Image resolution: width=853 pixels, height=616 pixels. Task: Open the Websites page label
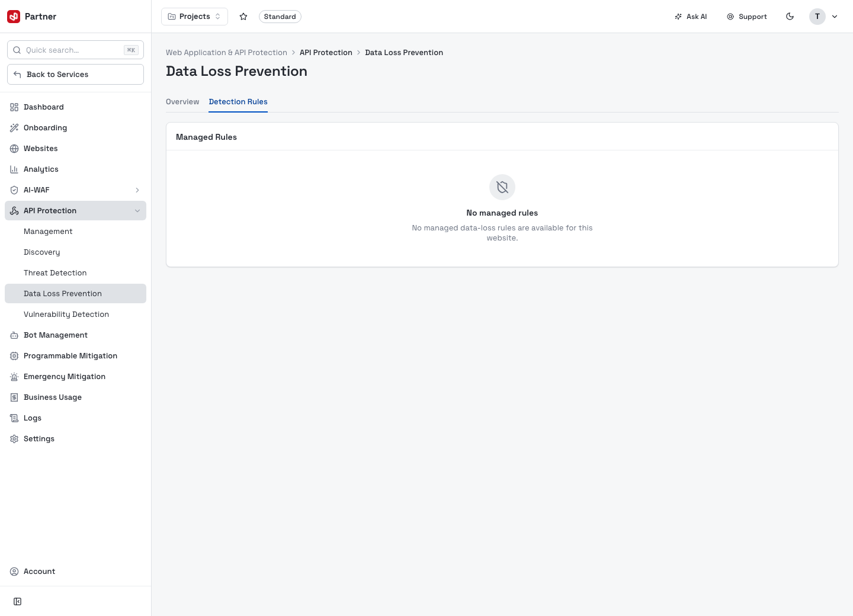41,149
